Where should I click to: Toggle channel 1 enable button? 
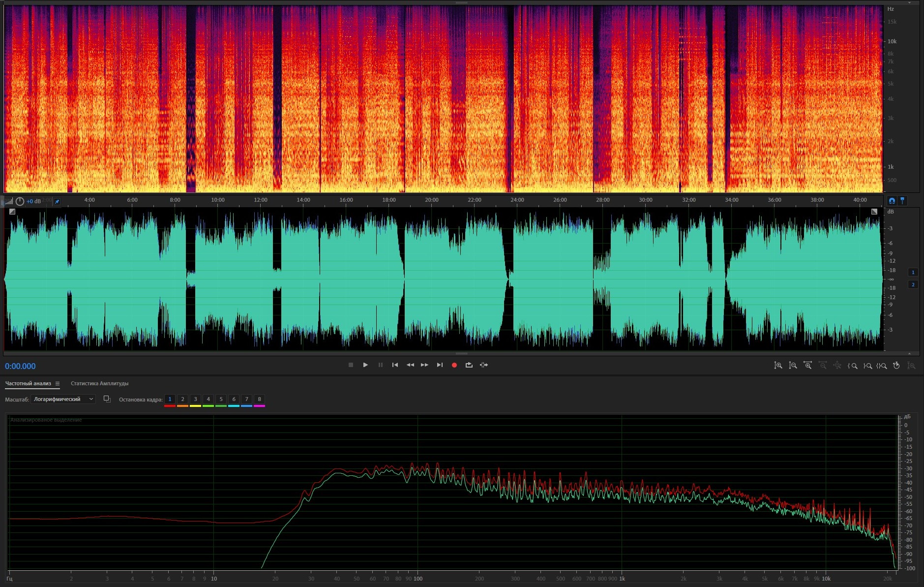913,273
